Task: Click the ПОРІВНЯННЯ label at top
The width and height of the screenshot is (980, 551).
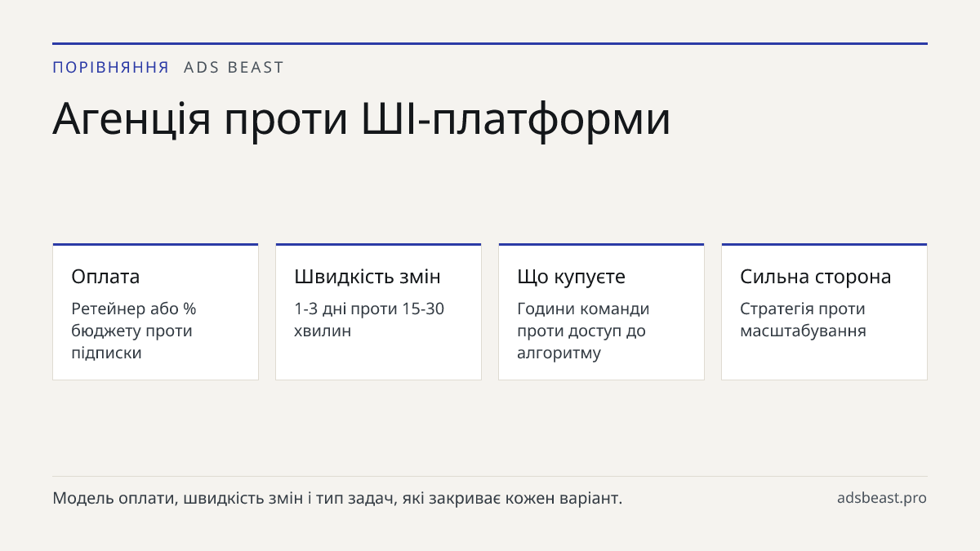Action: click(111, 68)
